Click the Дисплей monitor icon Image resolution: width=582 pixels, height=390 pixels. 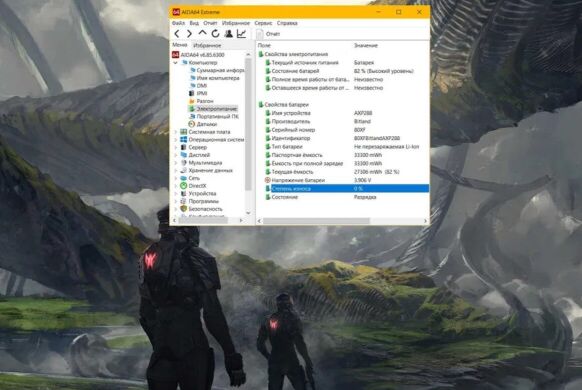183,155
